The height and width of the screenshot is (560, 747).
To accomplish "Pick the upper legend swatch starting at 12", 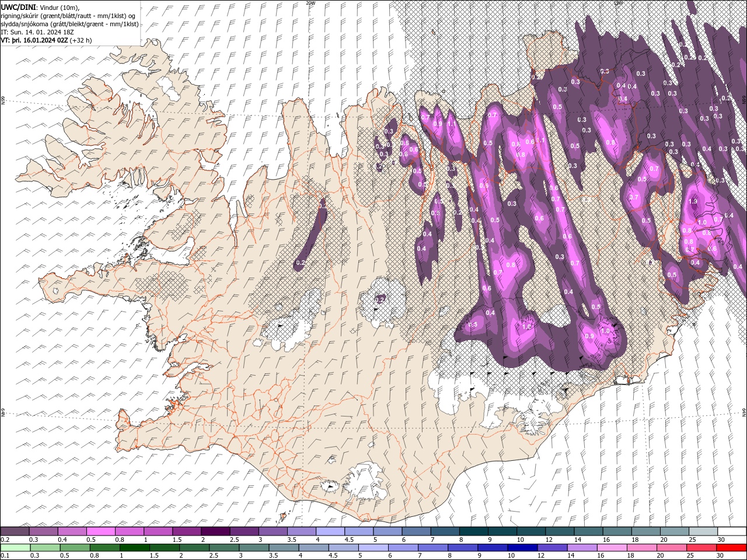I will (x=559, y=531).
